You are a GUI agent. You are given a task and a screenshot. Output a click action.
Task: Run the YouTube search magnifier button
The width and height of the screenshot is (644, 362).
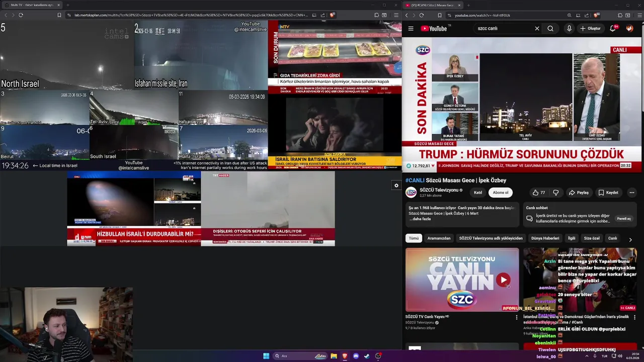[x=550, y=29]
